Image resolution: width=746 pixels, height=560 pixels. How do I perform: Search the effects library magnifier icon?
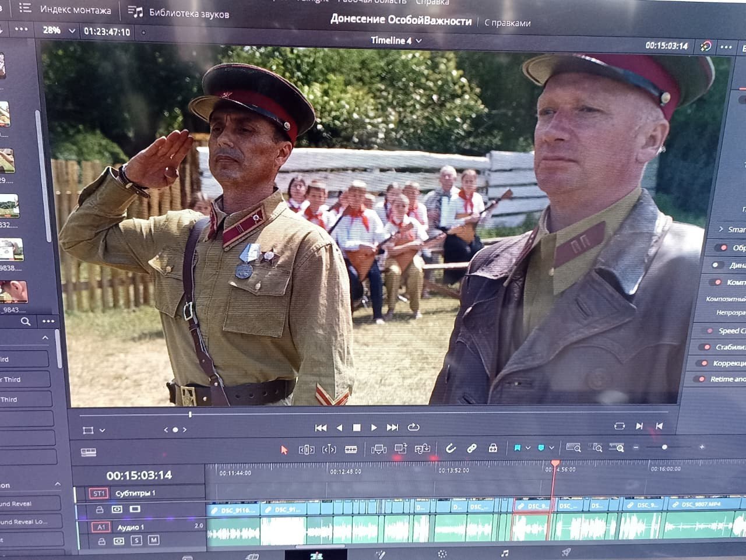(x=25, y=321)
